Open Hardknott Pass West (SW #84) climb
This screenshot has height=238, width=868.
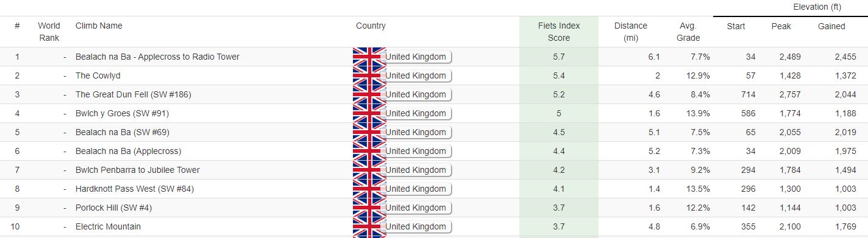135,189
